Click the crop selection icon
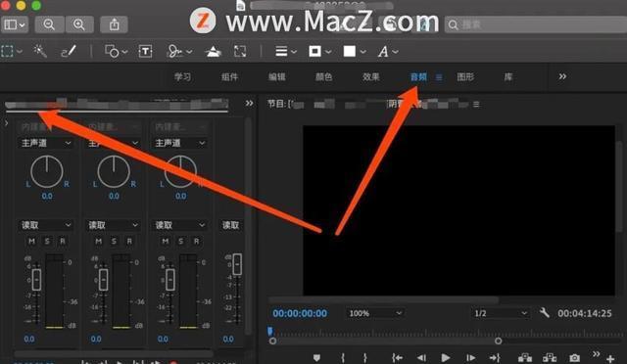This screenshot has height=364, width=627. click(240, 51)
